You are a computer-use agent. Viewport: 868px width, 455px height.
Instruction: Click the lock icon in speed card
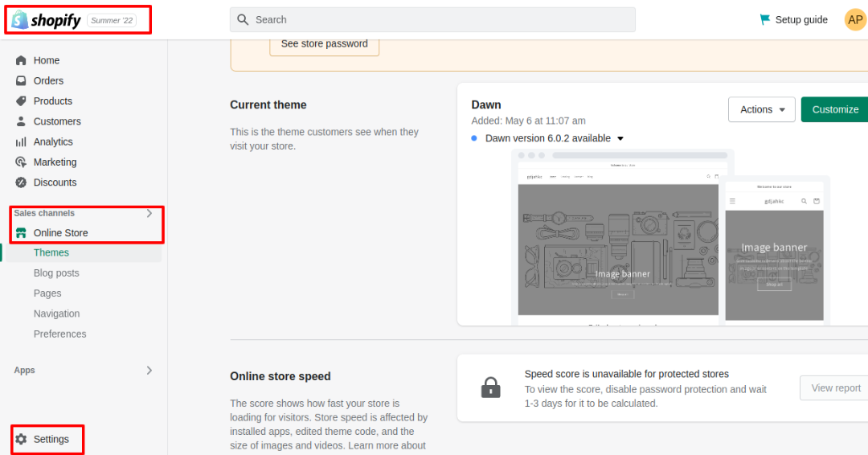(x=490, y=388)
